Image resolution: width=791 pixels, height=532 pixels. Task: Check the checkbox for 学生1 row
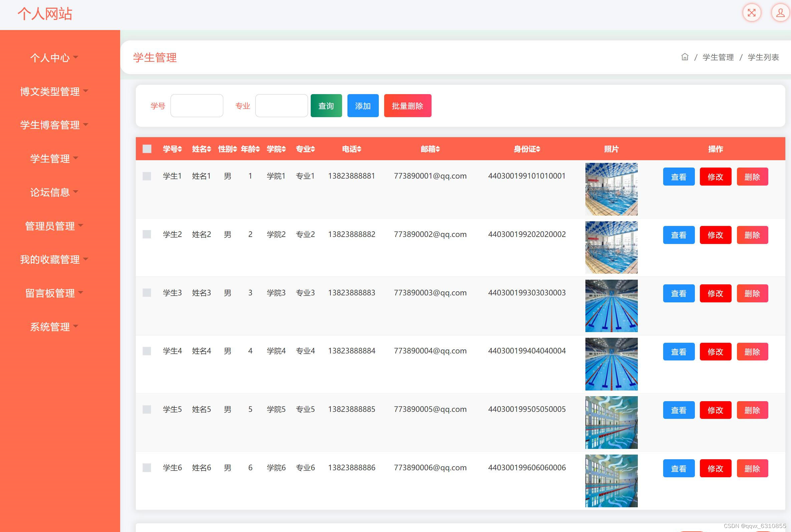(x=147, y=176)
